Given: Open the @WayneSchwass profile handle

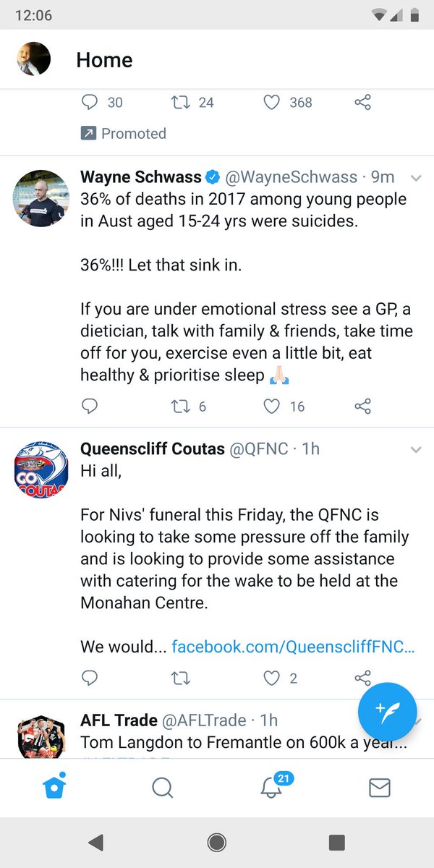Looking at the screenshot, I should pyautogui.click(x=292, y=177).
